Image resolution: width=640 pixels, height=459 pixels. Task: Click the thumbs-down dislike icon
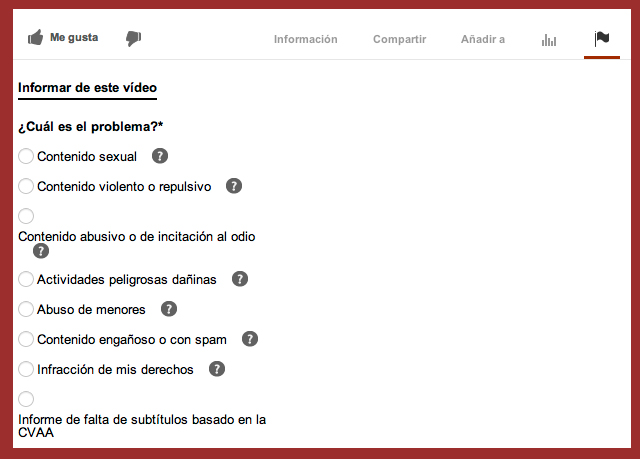click(133, 38)
